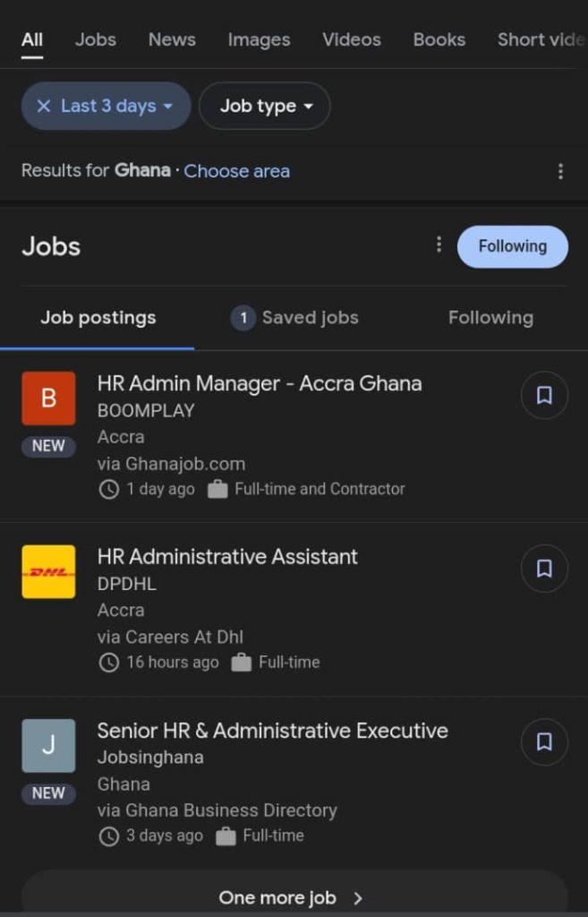
Task: Open the Following tab in Jobs
Action: [490, 318]
